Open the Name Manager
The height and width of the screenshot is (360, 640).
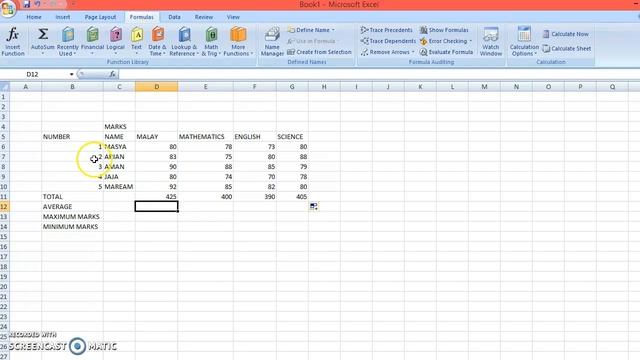272,41
